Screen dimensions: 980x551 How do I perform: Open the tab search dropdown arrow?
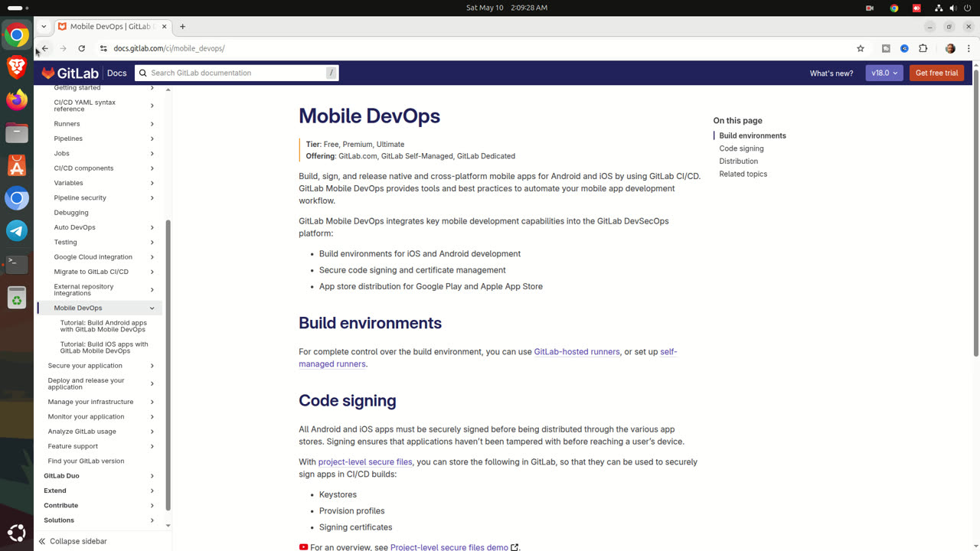44,26
